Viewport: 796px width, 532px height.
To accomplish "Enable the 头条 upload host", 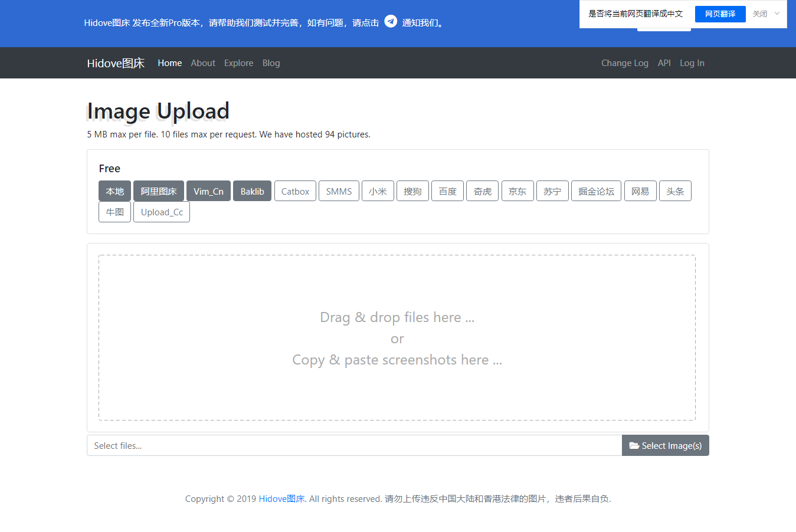I will pos(675,191).
